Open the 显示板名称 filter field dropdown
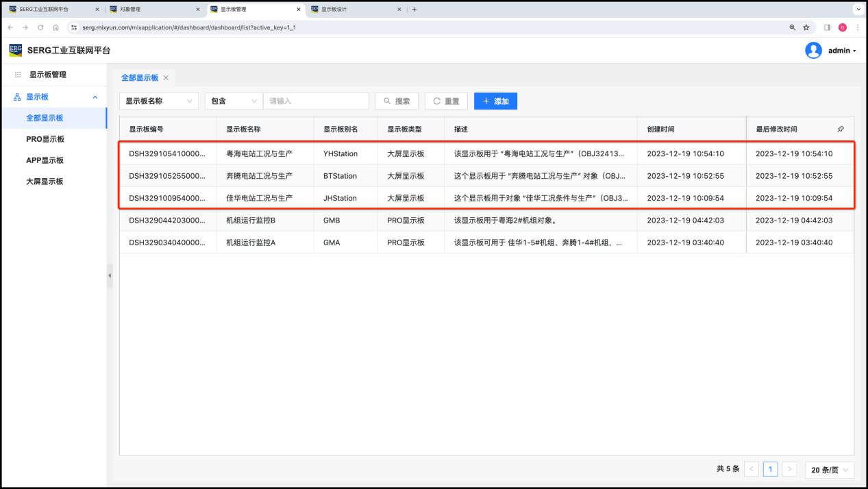Viewport: 868px width, 489px height. (x=159, y=101)
